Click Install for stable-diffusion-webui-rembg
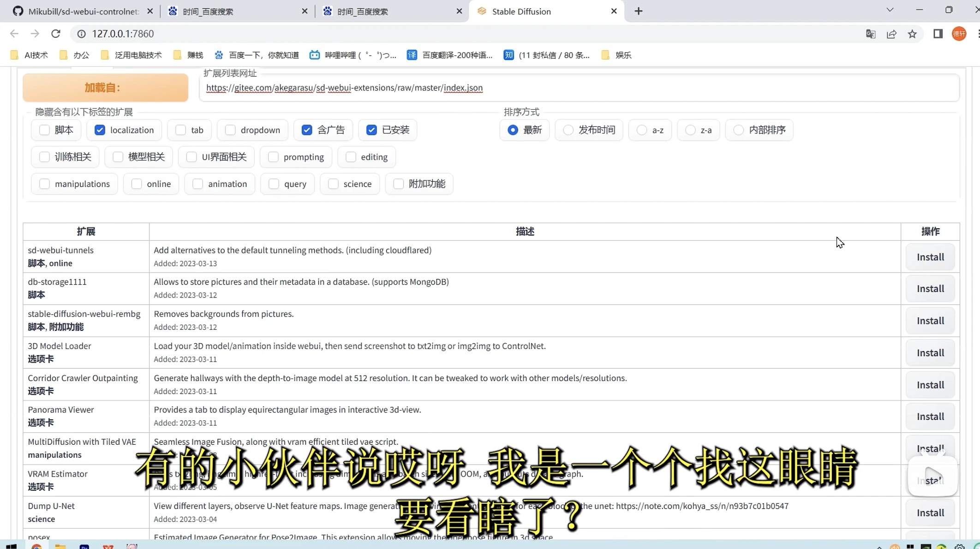 (x=930, y=320)
